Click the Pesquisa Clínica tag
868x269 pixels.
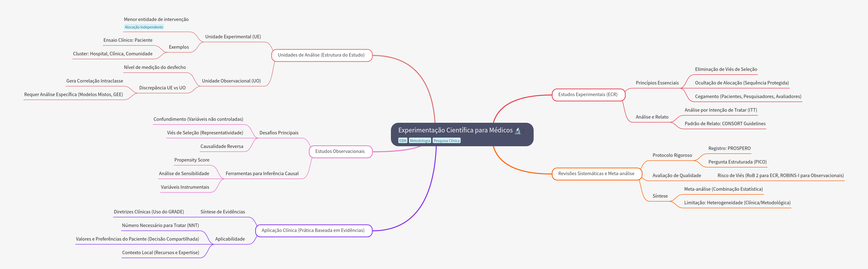point(446,141)
